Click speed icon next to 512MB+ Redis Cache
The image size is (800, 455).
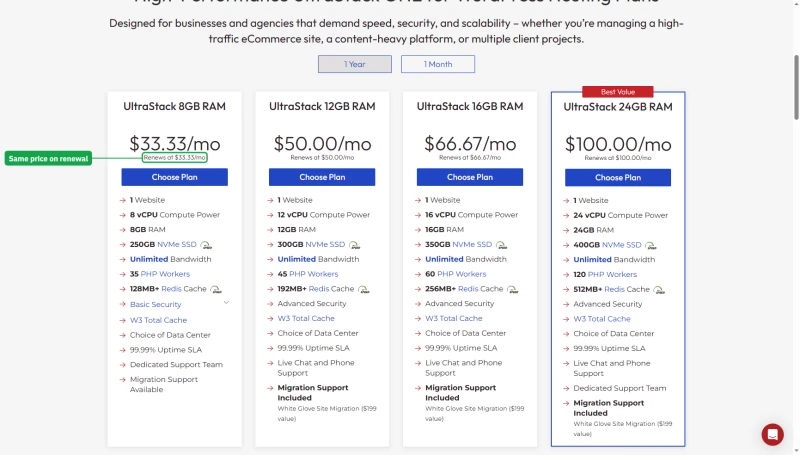[659, 290]
